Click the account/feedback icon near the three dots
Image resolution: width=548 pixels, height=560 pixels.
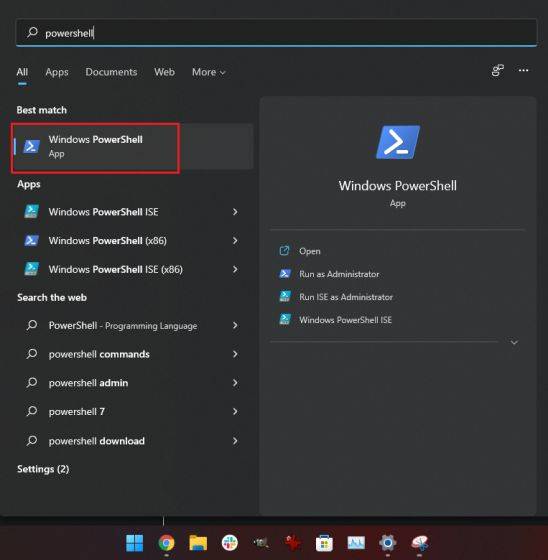pyautogui.click(x=497, y=70)
